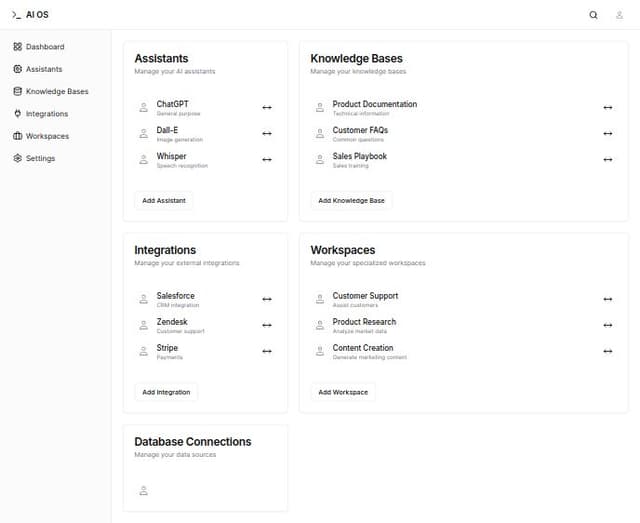640x523 pixels.
Task: Open Settings in the sidebar
Action: pos(40,158)
